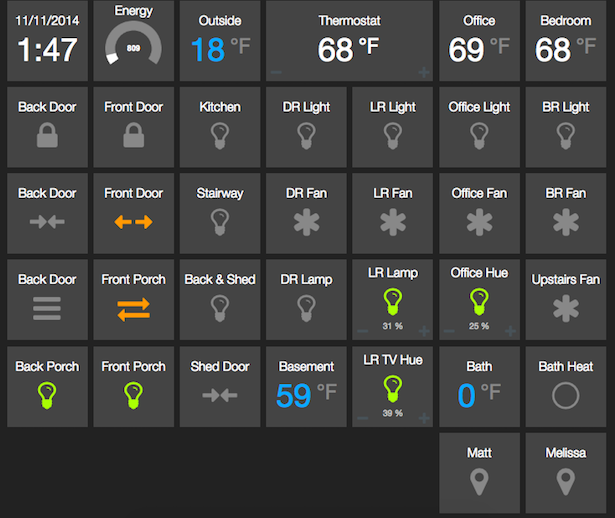Image resolution: width=615 pixels, height=518 pixels.
Task: Open the Energy usage gauge tile
Action: (x=133, y=45)
